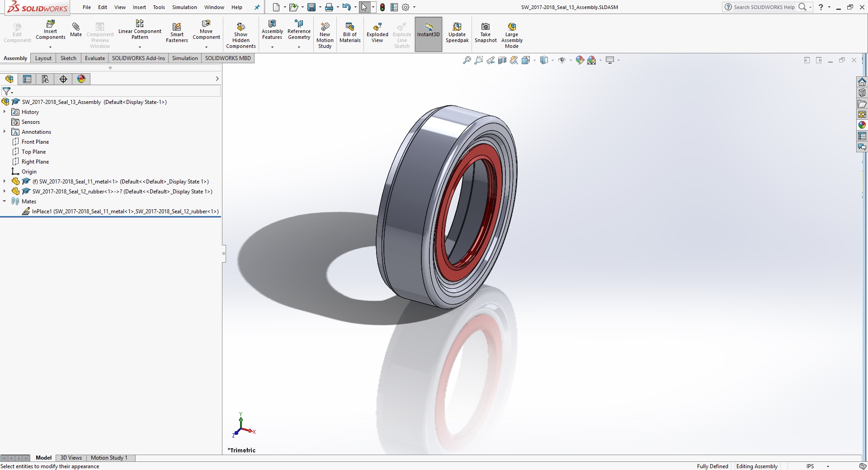The width and height of the screenshot is (868, 470).
Task: Switch to Motion Study 1 tab
Action: click(109, 458)
